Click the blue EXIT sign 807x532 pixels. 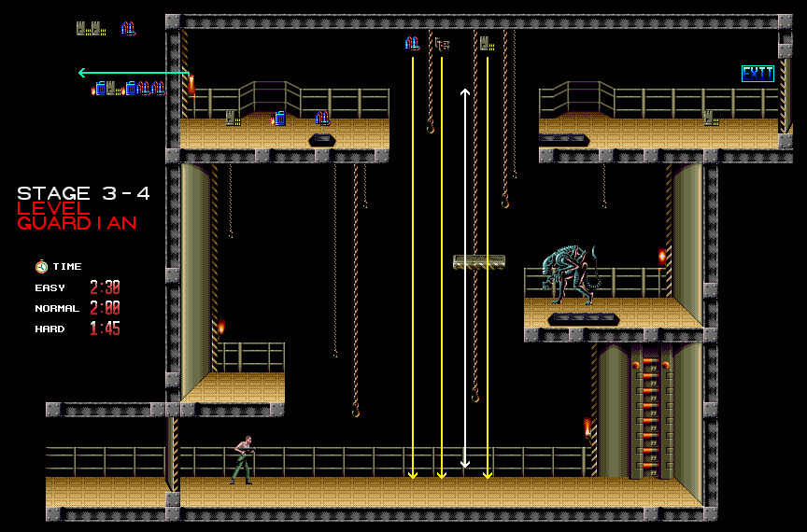(x=757, y=74)
